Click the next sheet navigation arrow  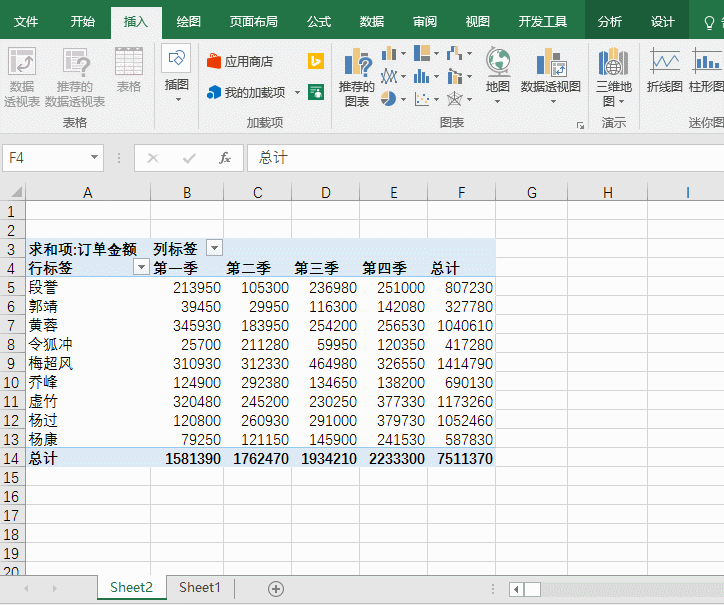55,588
